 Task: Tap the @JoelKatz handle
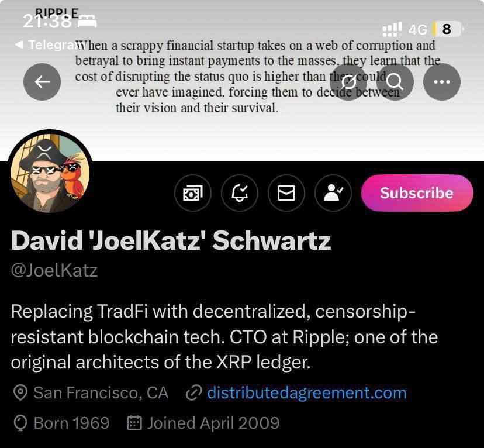[54, 271]
